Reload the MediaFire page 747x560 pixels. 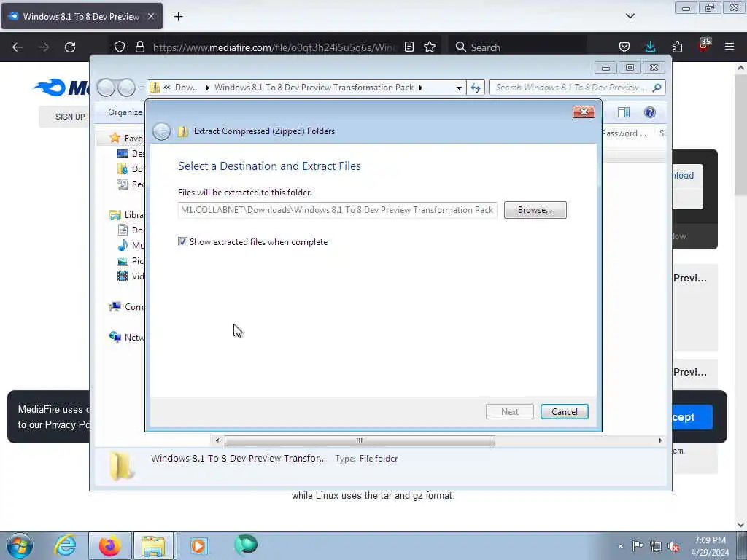[x=70, y=47]
